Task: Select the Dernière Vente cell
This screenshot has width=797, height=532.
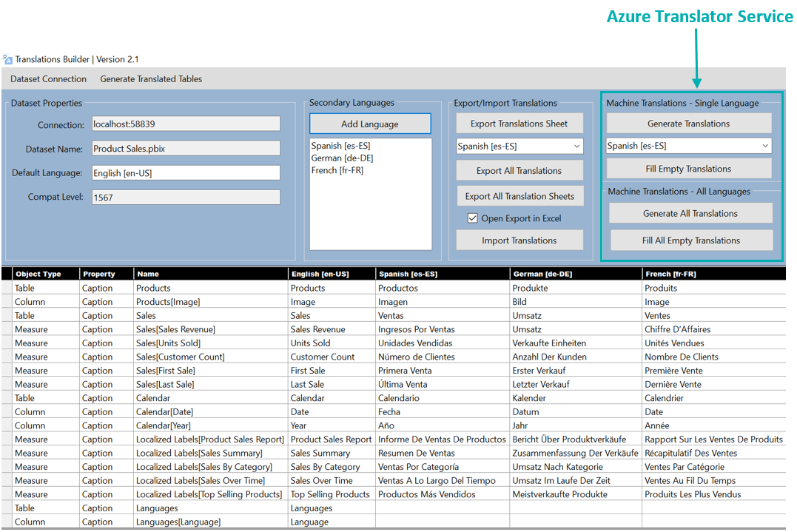Action: [x=713, y=384]
